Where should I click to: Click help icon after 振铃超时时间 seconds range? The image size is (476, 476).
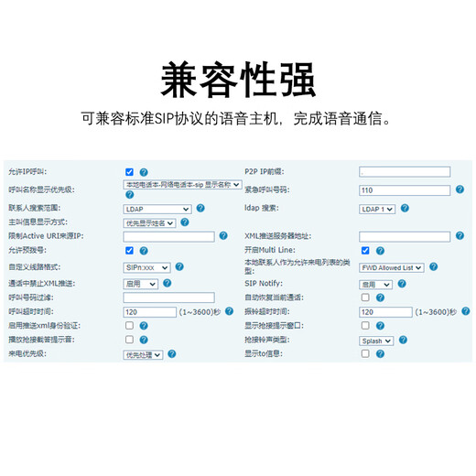[466, 311]
